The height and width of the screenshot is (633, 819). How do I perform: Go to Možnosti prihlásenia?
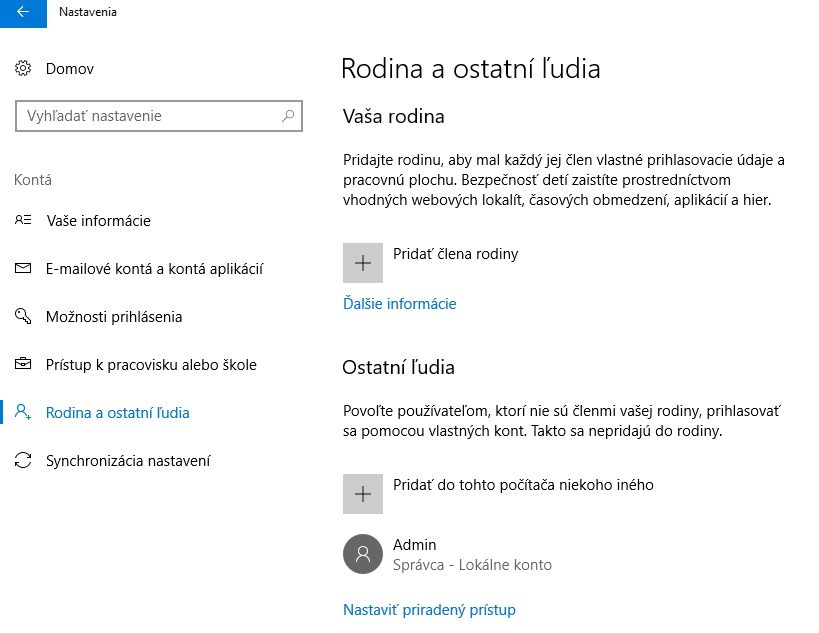(x=114, y=317)
